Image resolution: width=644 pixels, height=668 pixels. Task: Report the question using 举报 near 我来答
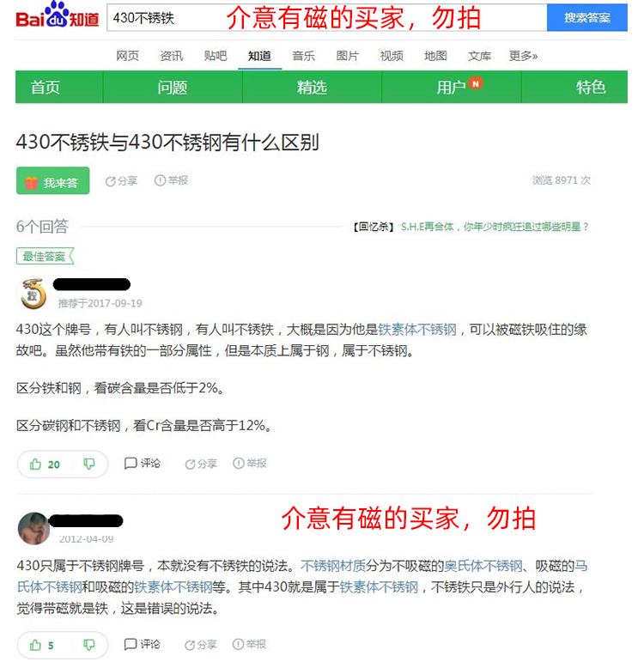pos(171,180)
